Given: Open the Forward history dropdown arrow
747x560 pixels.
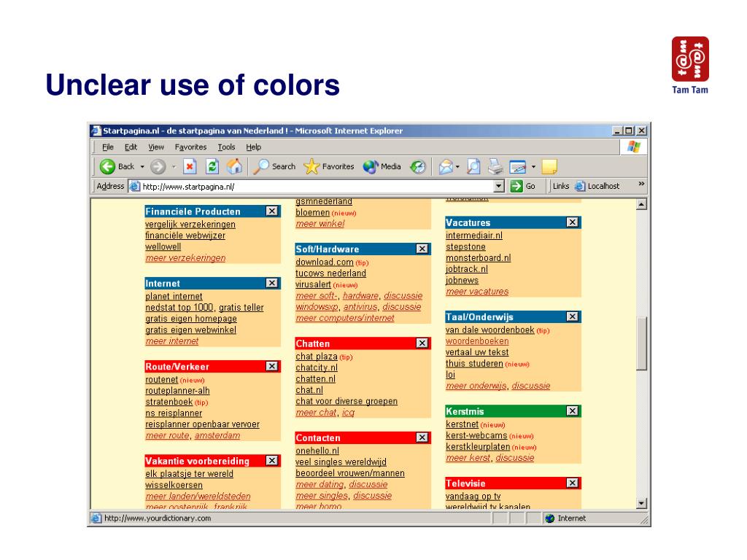Looking at the screenshot, I should (174, 167).
